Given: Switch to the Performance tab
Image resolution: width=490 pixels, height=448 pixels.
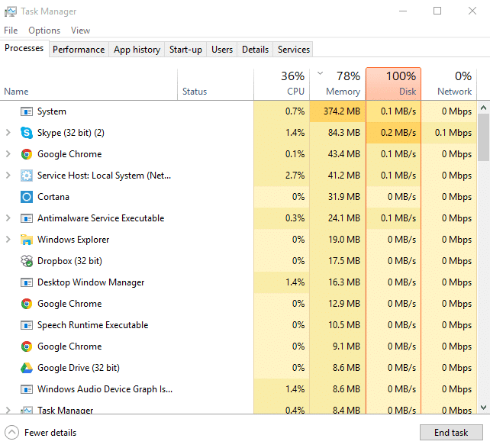Looking at the screenshot, I should click(79, 50).
